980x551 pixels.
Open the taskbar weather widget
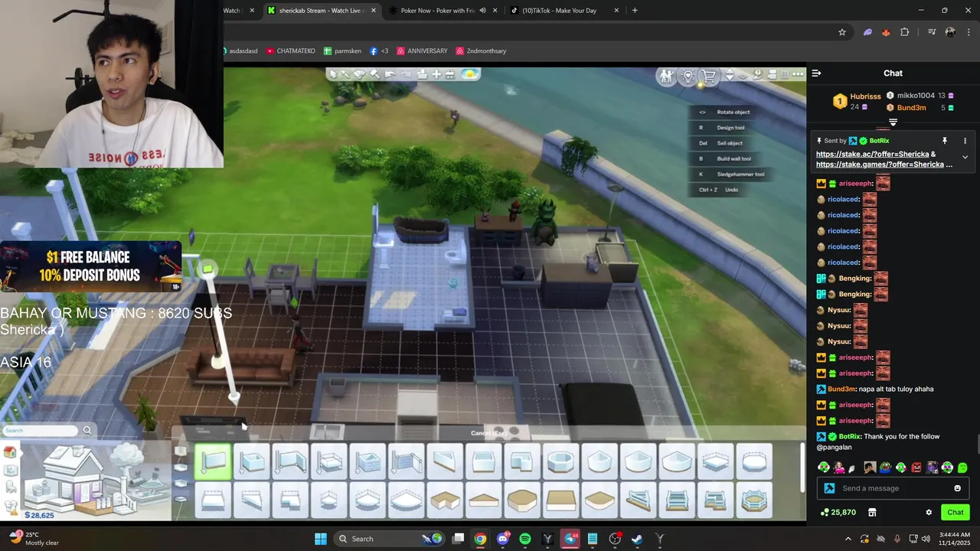pos(33,539)
